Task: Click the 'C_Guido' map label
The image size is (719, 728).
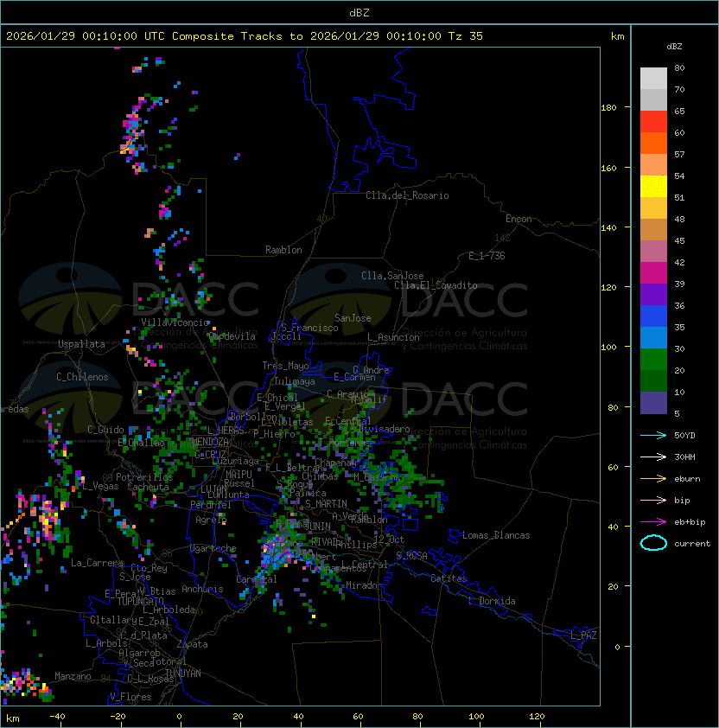Action: pos(105,430)
